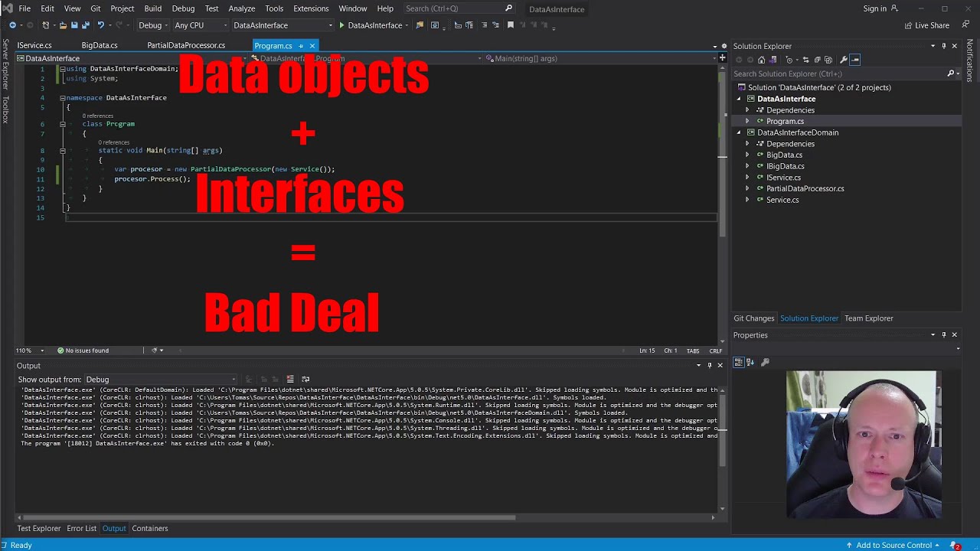Click Categorized icon in Properties panel
This screenshot has height=551, width=980.
point(738,362)
